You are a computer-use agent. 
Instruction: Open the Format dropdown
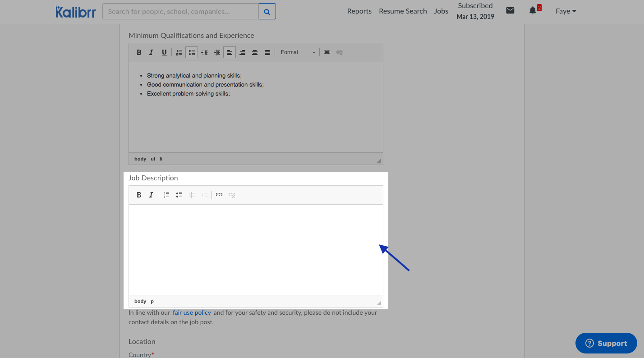(x=298, y=52)
